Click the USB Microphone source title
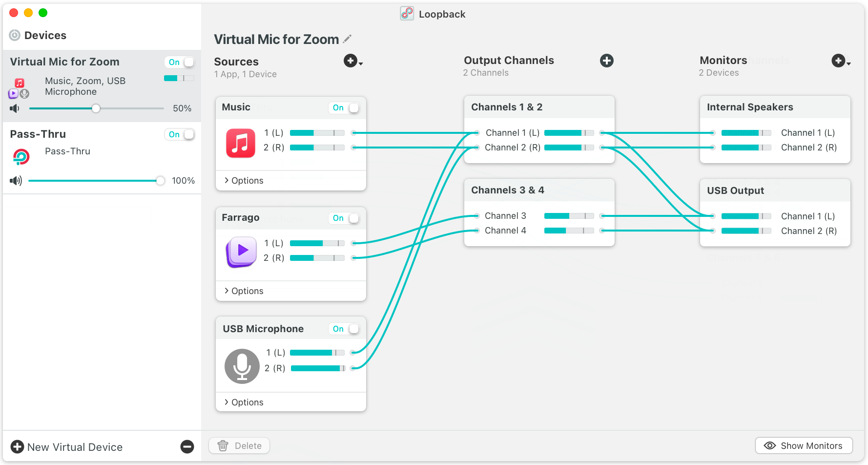 [x=263, y=329]
